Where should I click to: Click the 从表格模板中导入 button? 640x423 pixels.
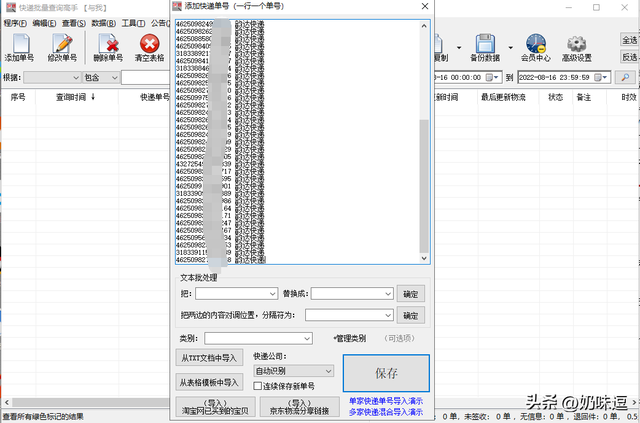209,383
